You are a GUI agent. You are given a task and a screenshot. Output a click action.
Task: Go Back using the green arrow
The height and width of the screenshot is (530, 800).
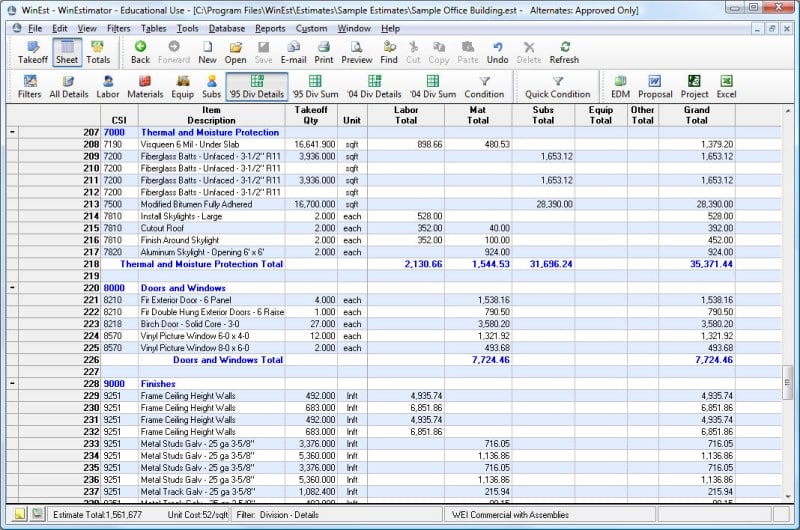(x=140, y=53)
